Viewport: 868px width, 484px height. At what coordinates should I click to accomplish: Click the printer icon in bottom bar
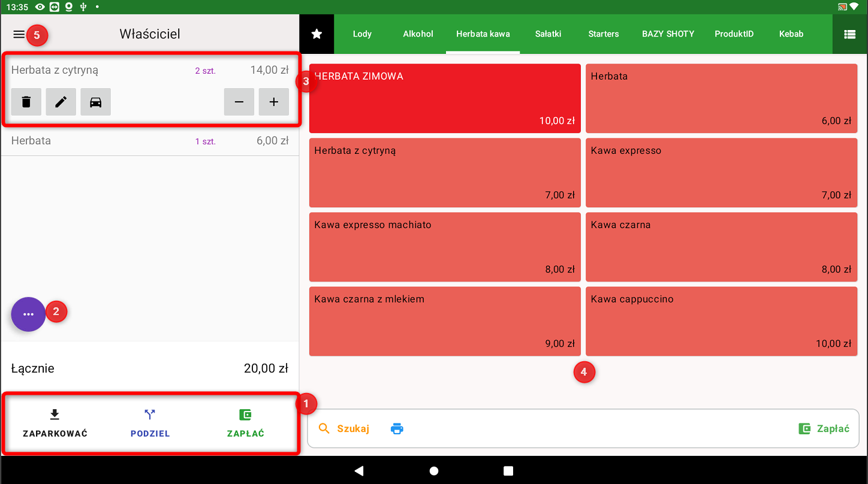click(x=397, y=429)
